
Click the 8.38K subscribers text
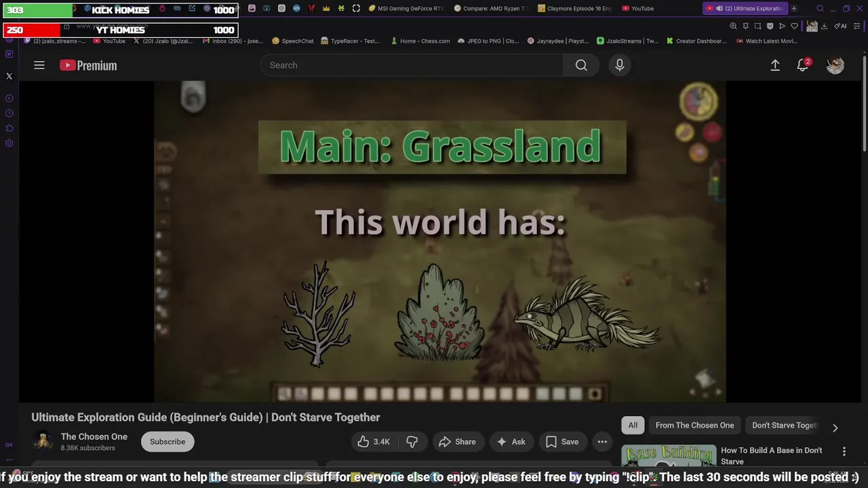[x=88, y=448]
